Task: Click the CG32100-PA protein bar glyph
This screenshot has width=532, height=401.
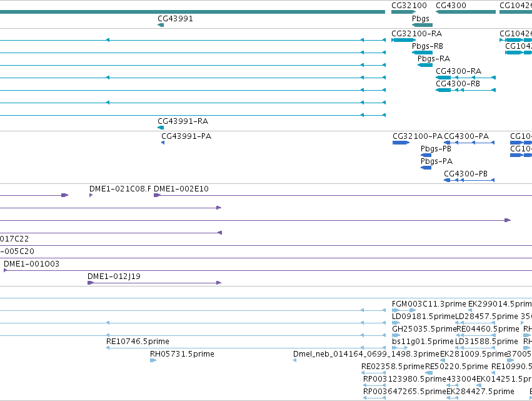Action: (x=401, y=143)
